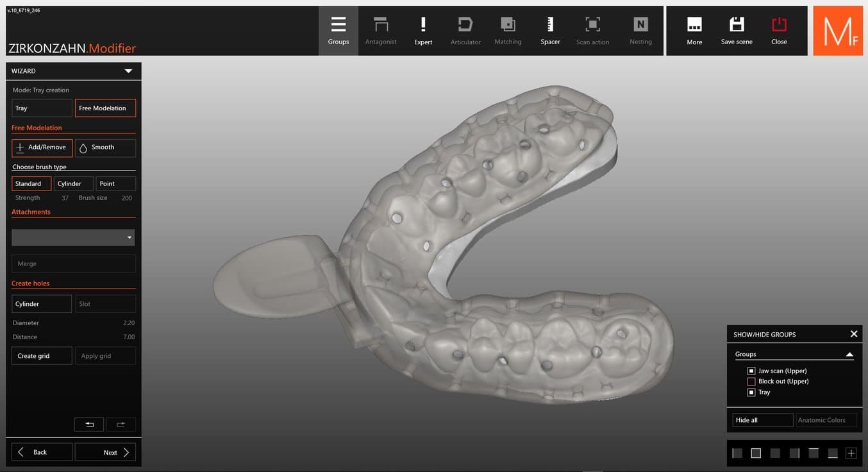Click the Choose brush type label
This screenshot has width=868, height=472.
(40, 167)
